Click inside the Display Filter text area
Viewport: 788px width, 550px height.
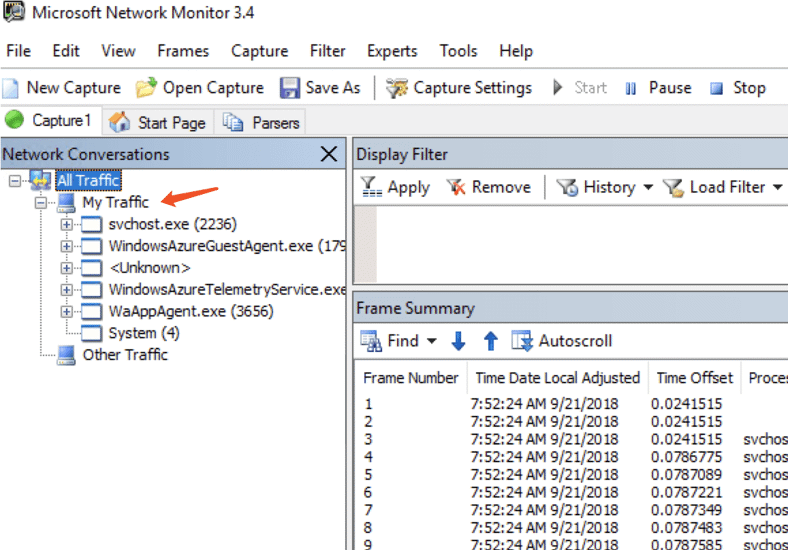point(582,244)
